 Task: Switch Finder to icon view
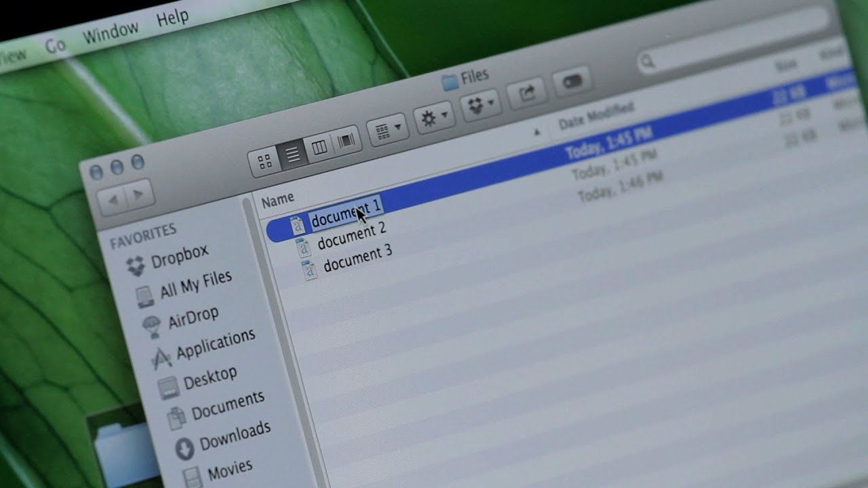[264, 161]
